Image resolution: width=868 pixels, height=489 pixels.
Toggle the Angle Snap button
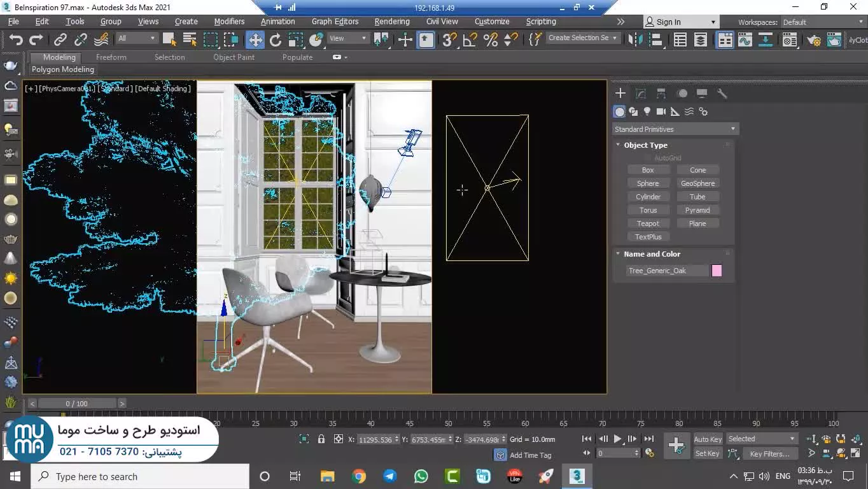coord(470,39)
